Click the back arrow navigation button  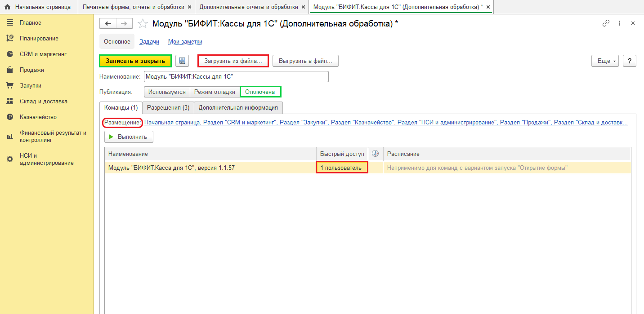pyautogui.click(x=107, y=24)
